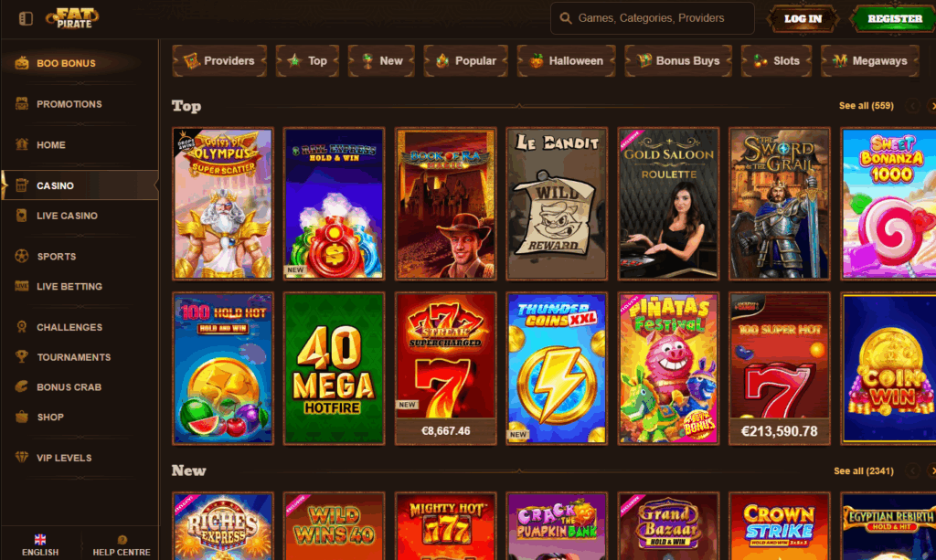
Task: Focus the games search field
Action: tap(653, 18)
